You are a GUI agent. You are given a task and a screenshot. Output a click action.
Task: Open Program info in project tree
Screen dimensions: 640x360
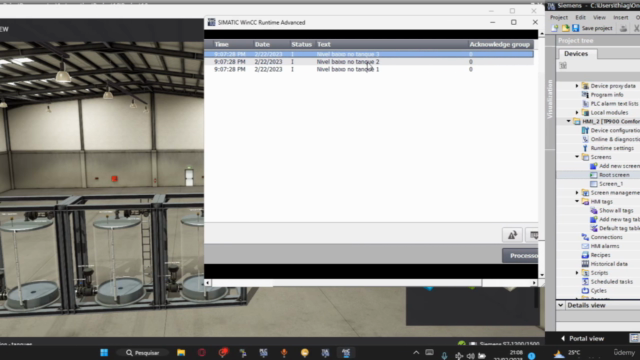click(607, 95)
